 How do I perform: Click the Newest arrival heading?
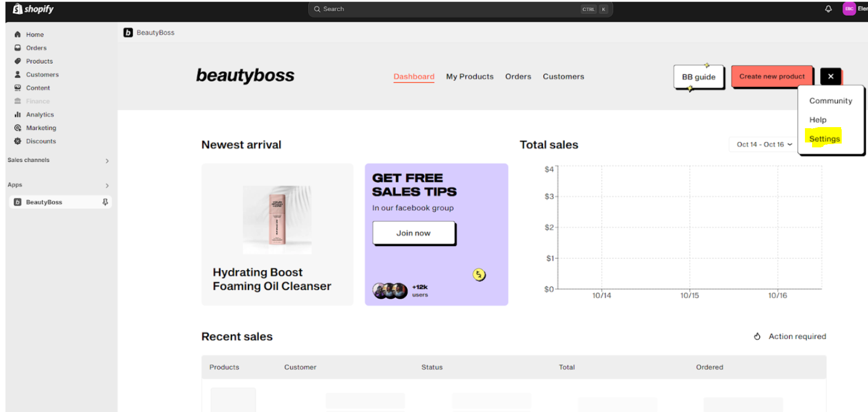click(241, 145)
